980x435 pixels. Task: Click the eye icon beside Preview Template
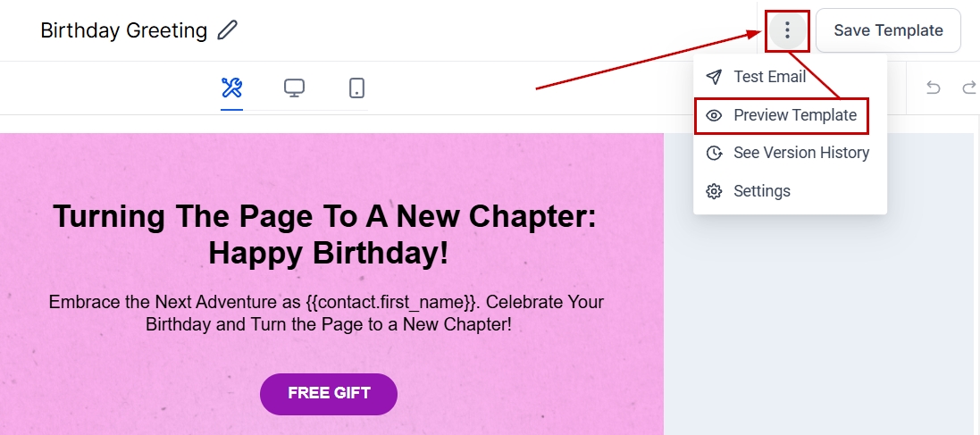pos(714,115)
